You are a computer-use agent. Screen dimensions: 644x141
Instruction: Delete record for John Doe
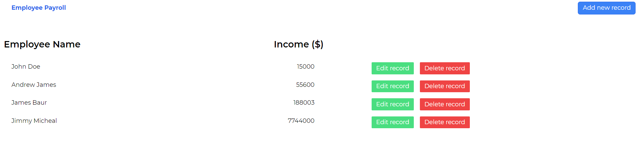[x=445, y=68]
